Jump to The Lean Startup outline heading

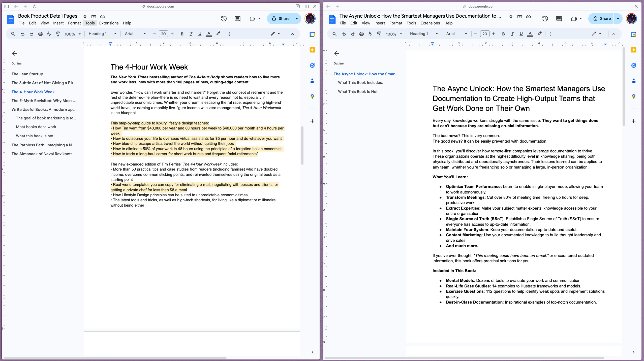pos(27,74)
